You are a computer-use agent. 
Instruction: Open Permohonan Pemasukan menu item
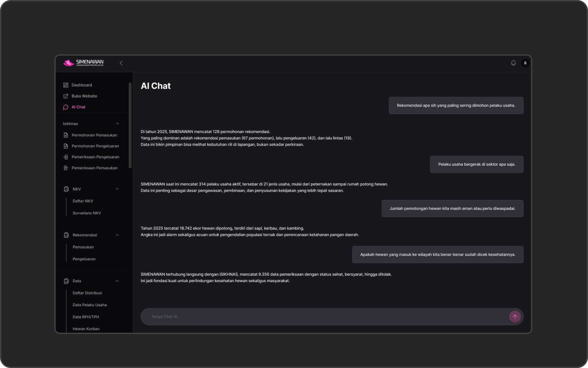coord(94,135)
